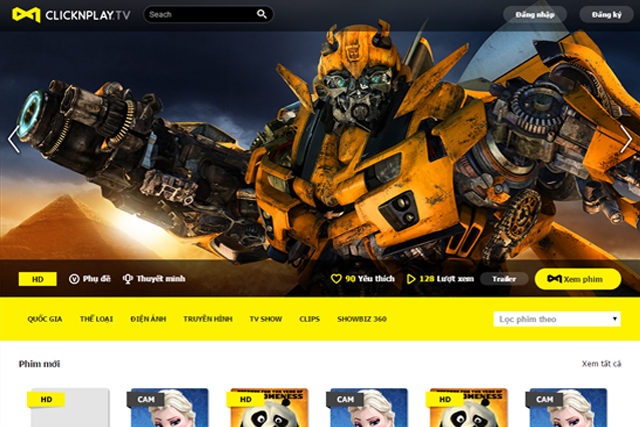Viewport: 640px width, 427px height.
Task: Click the Lượt xem play icon
Action: 411,279
